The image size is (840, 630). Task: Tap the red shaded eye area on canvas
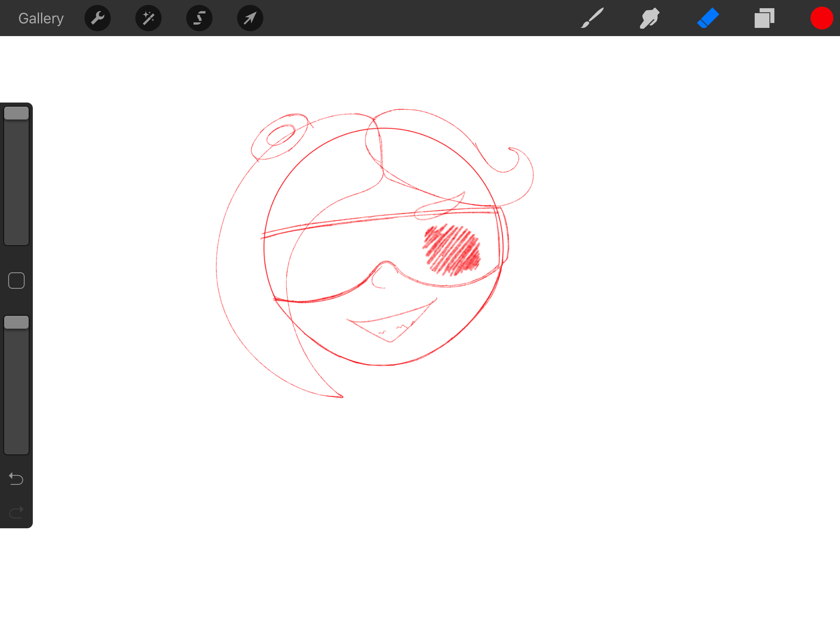[452, 250]
